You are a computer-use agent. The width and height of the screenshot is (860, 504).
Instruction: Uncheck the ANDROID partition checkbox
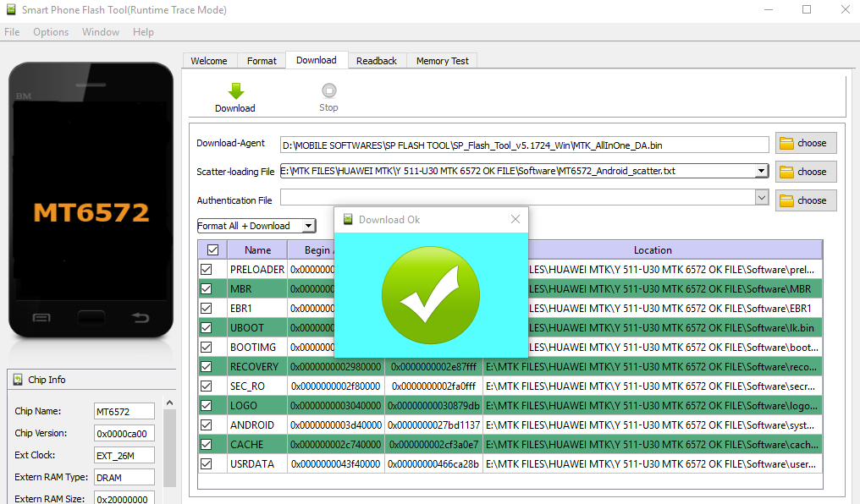207,425
